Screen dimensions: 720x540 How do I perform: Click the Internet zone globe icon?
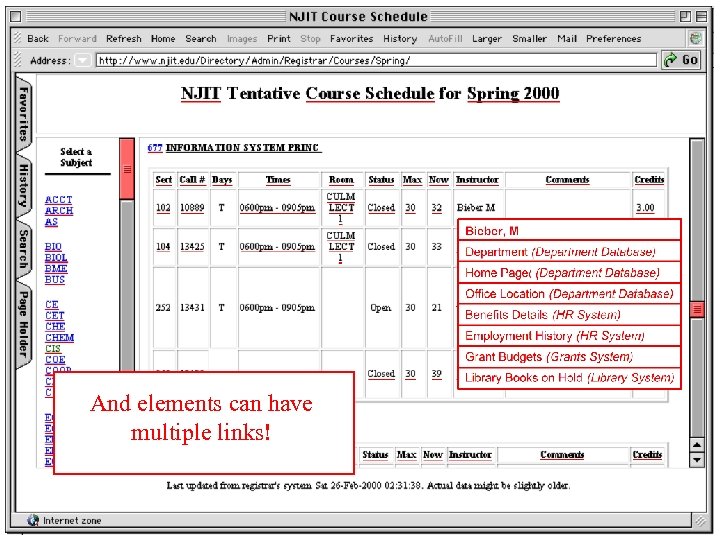33,520
